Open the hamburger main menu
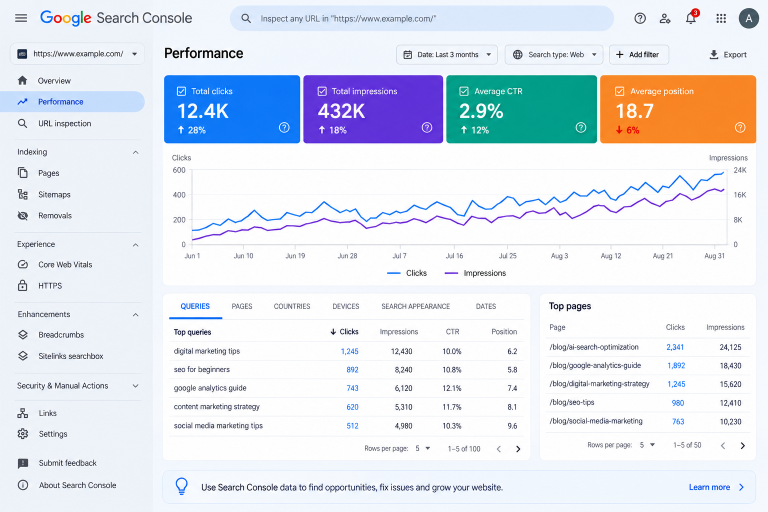The image size is (768, 512). pyautogui.click(x=21, y=19)
